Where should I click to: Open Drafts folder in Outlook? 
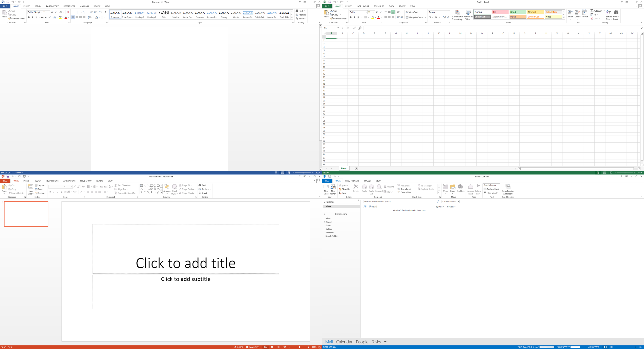tap(328, 226)
